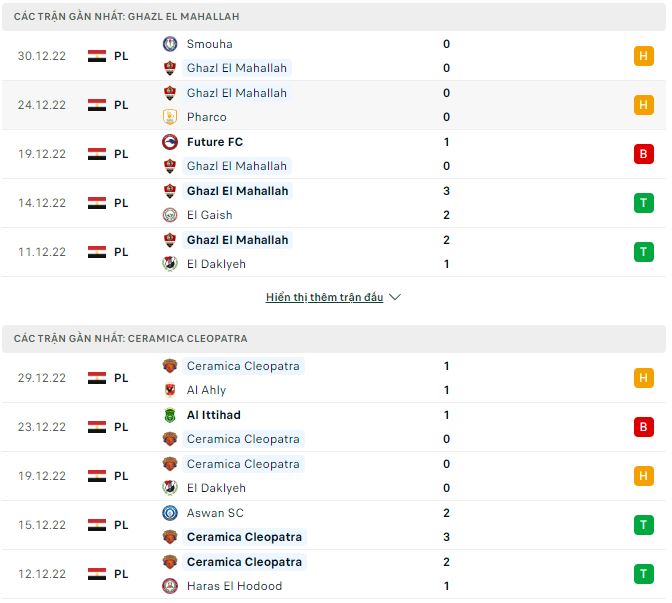The image size is (672, 603).
Task: Click the Al Ahly club crest
Action: click(x=170, y=390)
